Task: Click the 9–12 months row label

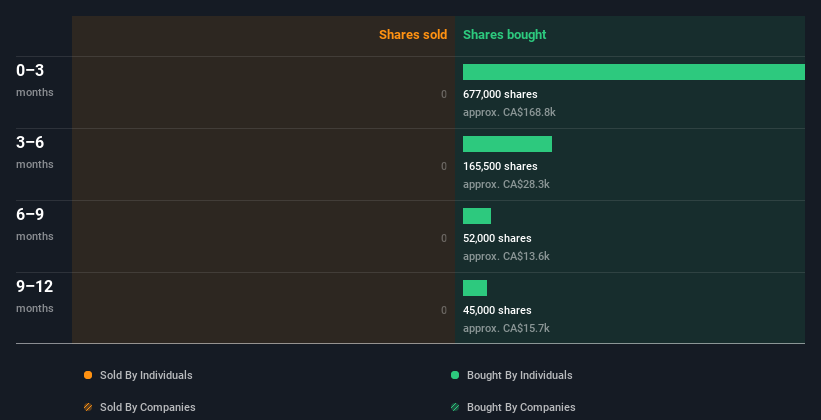Action: click(x=35, y=296)
